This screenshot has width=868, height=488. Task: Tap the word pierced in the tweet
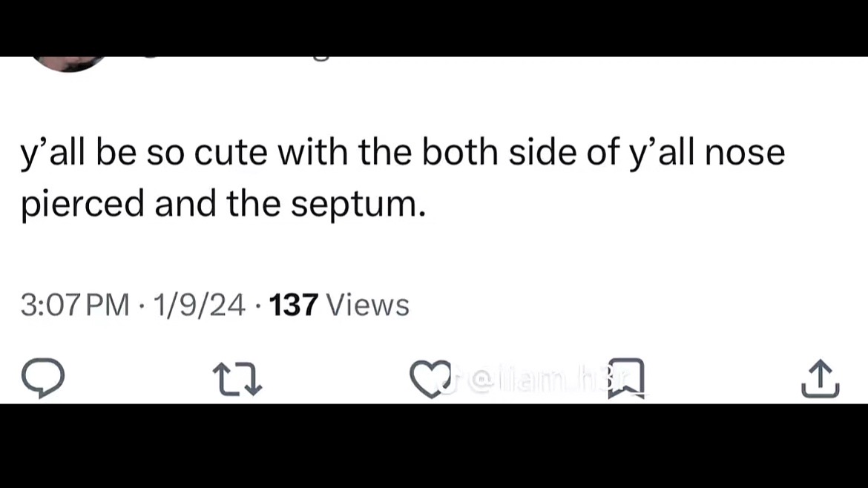pyautogui.click(x=82, y=205)
